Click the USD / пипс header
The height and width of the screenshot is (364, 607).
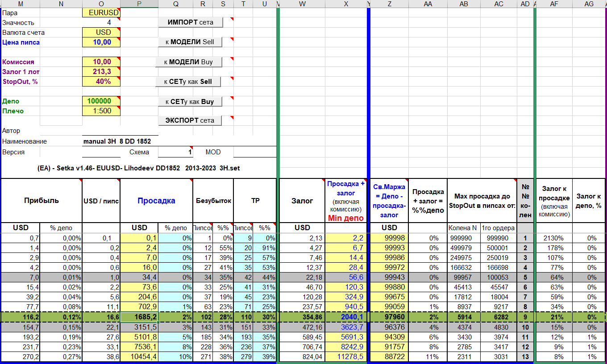coord(101,201)
